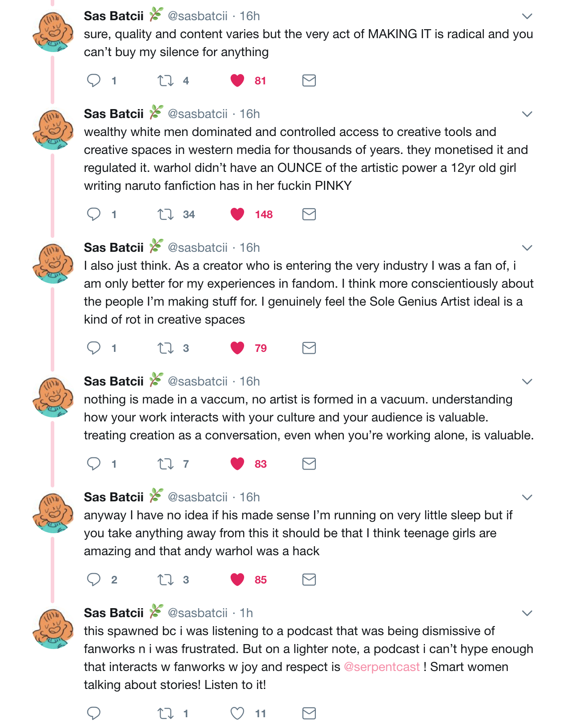568x728 pixels.
Task: Unlike the tweet with 81 likes
Action: (237, 80)
